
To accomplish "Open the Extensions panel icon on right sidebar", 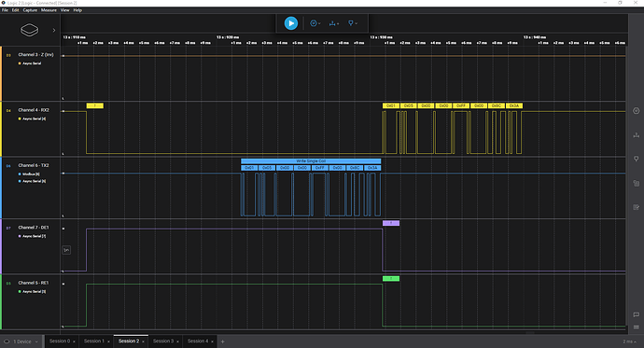I will point(636,183).
